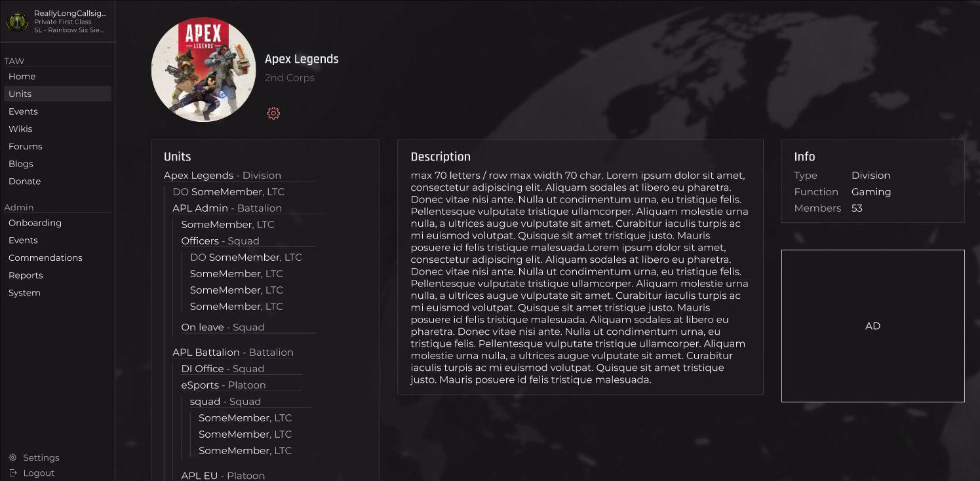Open Forums from the sidebar
The image size is (980, 481).
(x=25, y=146)
